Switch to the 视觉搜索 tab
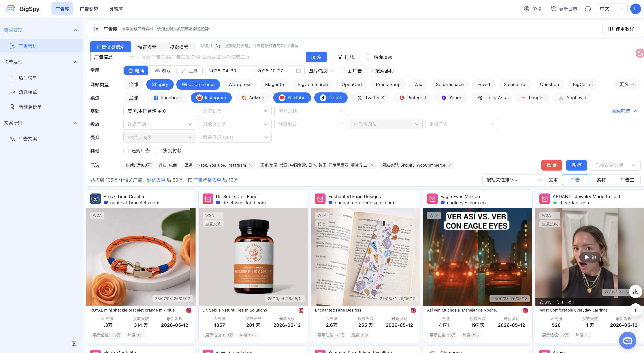The height and width of the screenshot is (353, 644). [179, 47]
